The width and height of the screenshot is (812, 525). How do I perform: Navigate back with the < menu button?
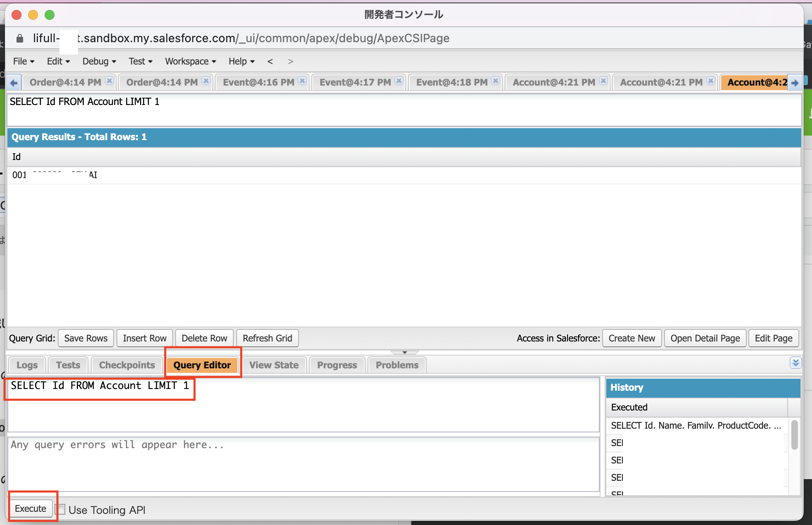(270, 62)
